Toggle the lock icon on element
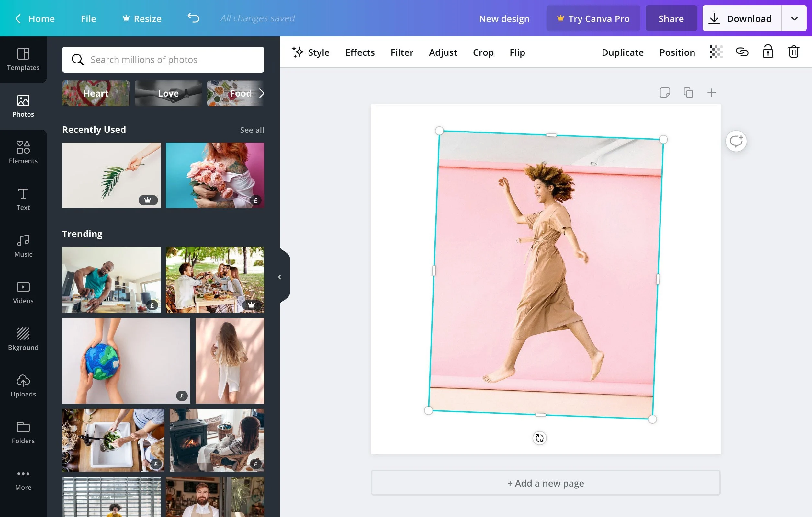812x517 pixels. tap(768, 52)
